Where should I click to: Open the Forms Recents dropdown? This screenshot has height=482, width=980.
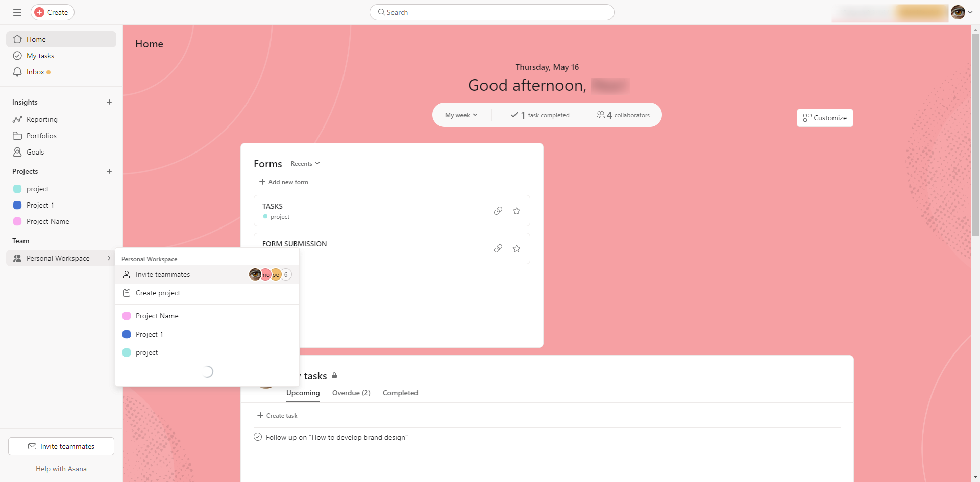point(305,164)
